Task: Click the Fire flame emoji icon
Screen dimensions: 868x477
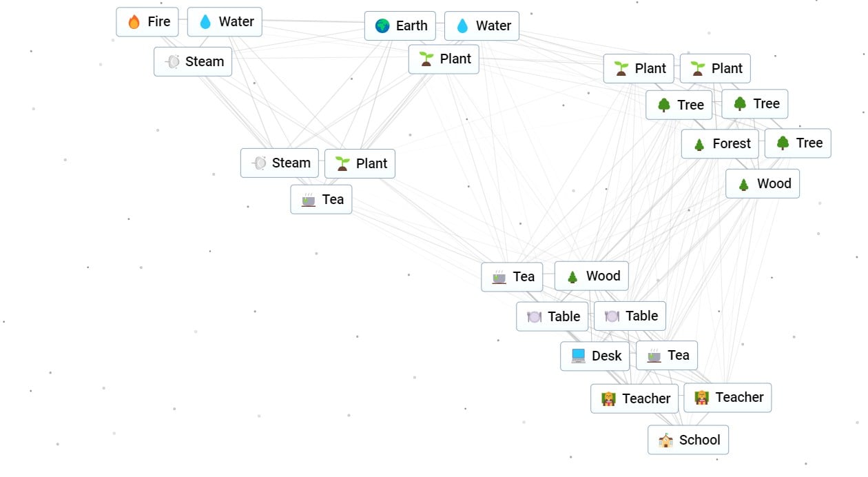Action: [x=134, y=22]
